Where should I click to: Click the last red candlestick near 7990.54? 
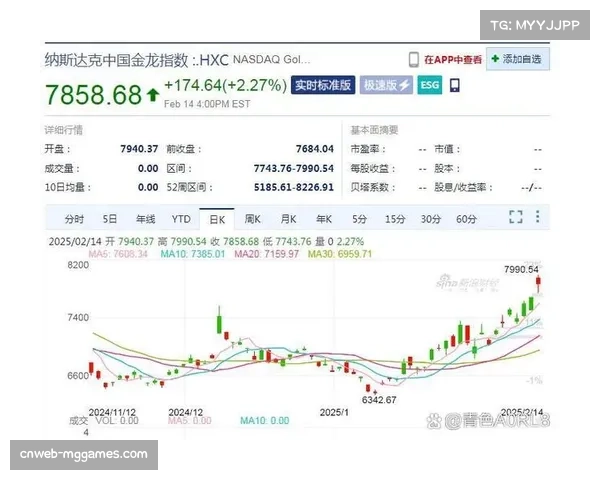pos(538,284)
